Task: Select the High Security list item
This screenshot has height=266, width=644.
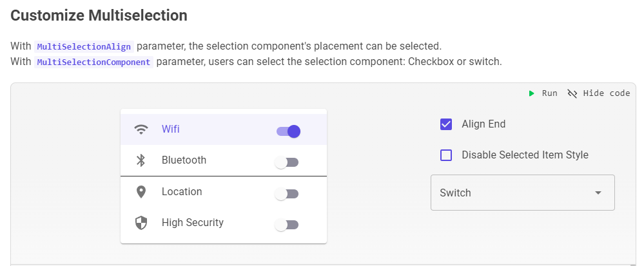Action: (x=192, y=222)
